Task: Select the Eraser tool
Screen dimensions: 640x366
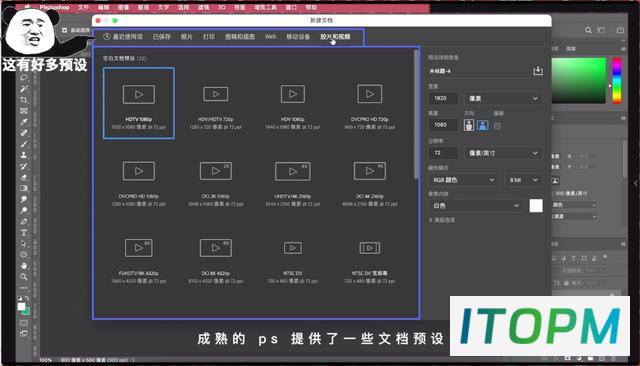Action: (x=24, y=177)
